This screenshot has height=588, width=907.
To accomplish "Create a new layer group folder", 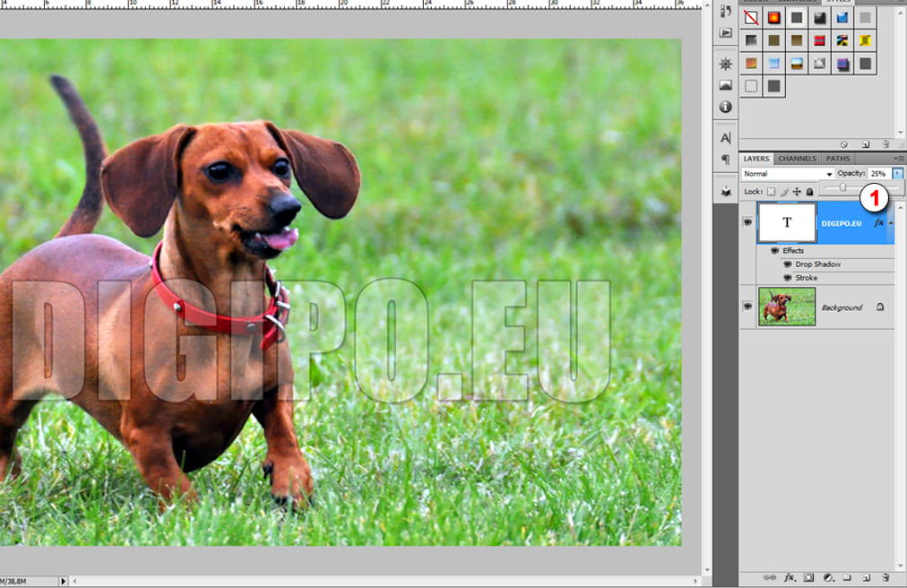I will pyautogui.click(x=847, y=578).
